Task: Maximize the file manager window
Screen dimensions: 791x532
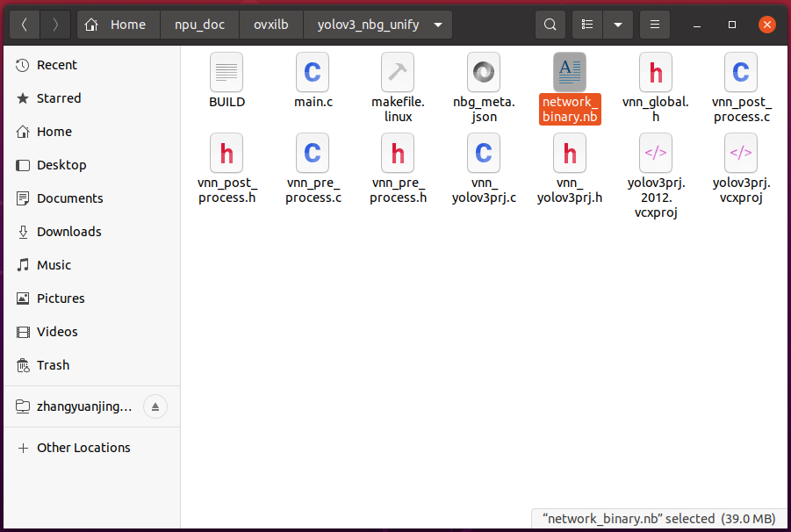Action: (x=732, y=25)
